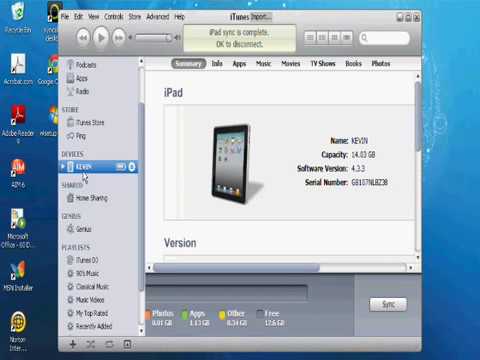
Task: Click in the iTunes search field
Action: coord(384,38)
